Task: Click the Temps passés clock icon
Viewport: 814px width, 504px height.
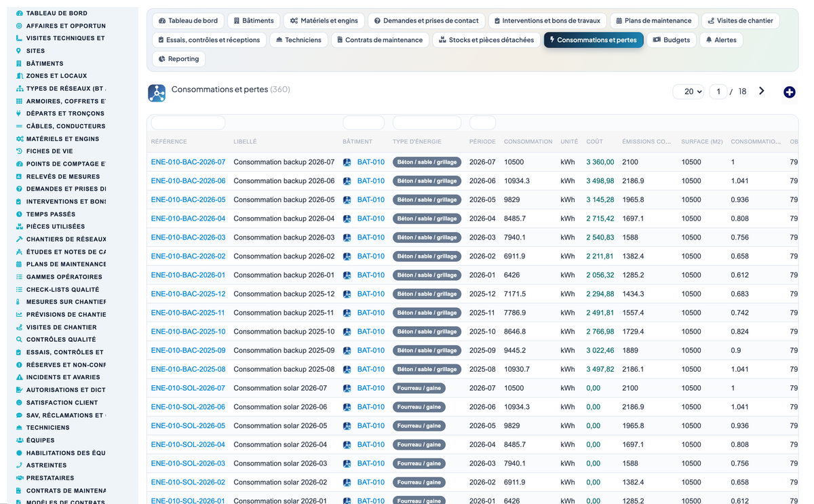Action: [x=19, y=214]
